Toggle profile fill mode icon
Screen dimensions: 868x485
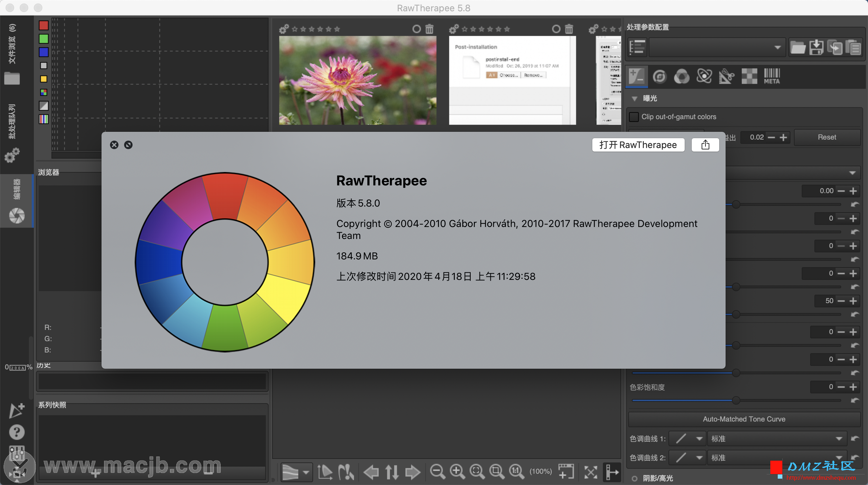click(637, 47)
